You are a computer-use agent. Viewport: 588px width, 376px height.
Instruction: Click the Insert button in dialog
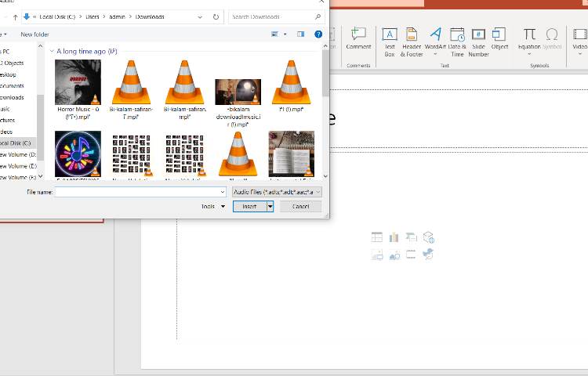tap(249, 206)
